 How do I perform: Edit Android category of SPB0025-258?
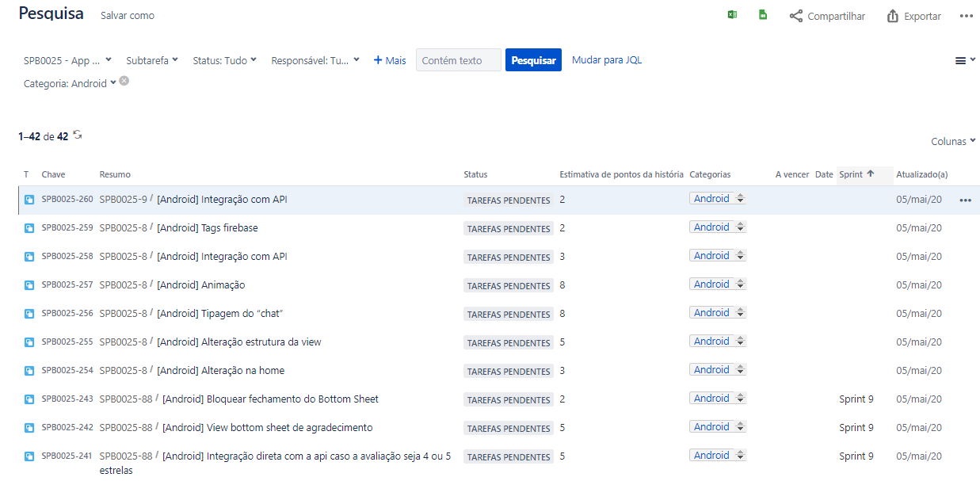(x=717, y=256)
